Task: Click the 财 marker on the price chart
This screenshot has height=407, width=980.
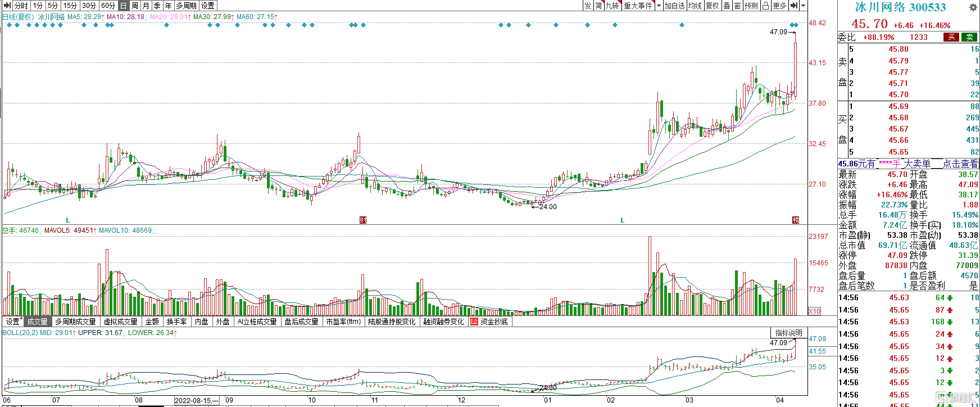Action: pyautogui.click(x=363, y=220)
